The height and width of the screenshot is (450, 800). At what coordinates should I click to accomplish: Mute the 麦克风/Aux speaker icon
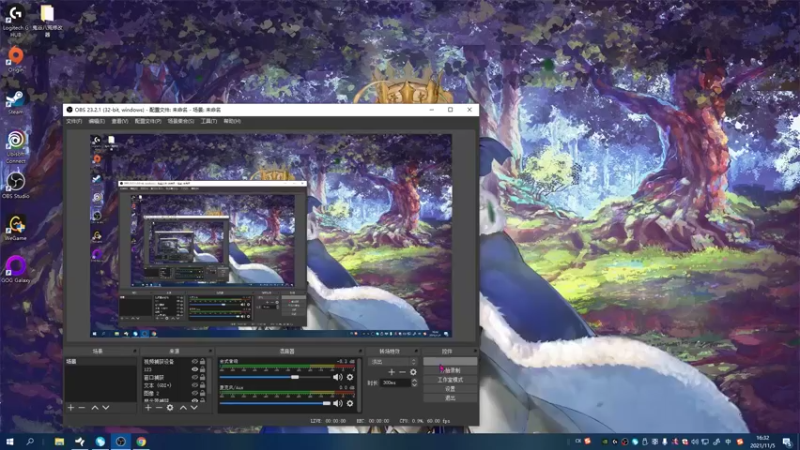click(x=337, y=403)
